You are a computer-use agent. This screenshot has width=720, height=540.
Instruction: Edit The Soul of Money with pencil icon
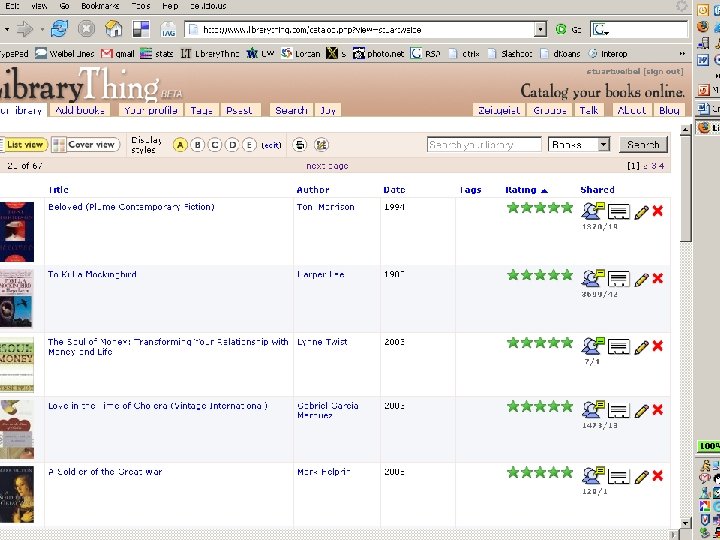pyautogui.click(x=641, y=347)
